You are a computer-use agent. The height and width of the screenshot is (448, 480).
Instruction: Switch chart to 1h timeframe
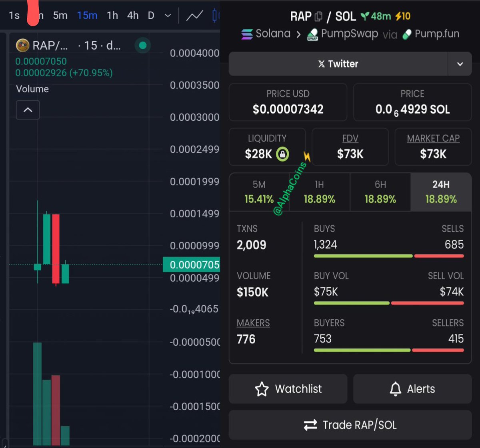[112, 16]
